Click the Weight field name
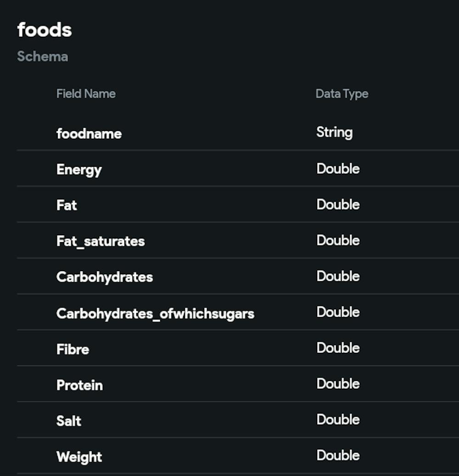 pos(79,457)
